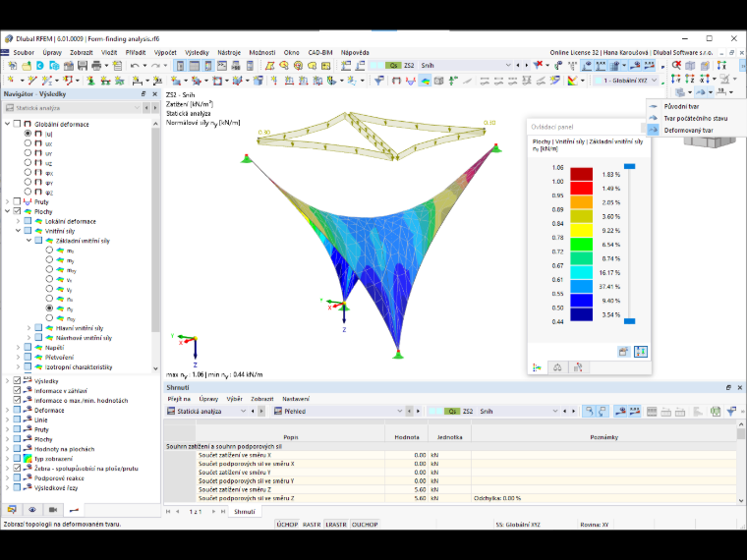747x560 pixels.
Task: Toggle the Pruty checkbox in results tree
Action: (17, 202)
